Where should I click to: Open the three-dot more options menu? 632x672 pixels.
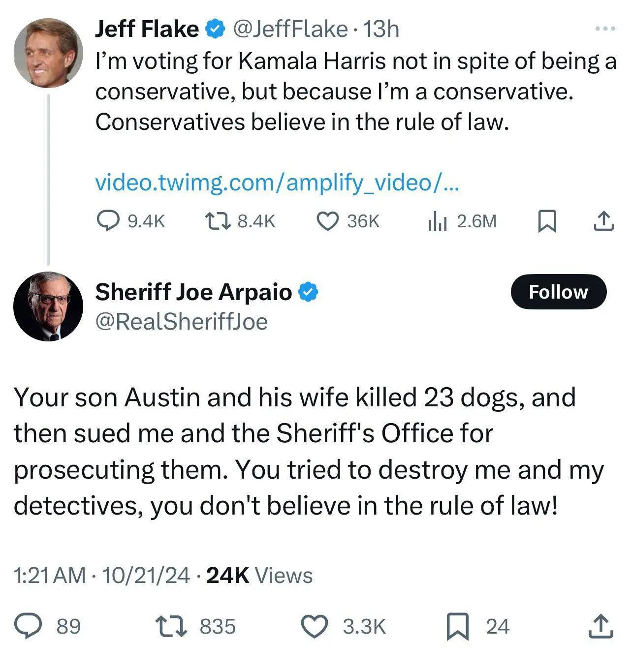(x=605, y=29)
